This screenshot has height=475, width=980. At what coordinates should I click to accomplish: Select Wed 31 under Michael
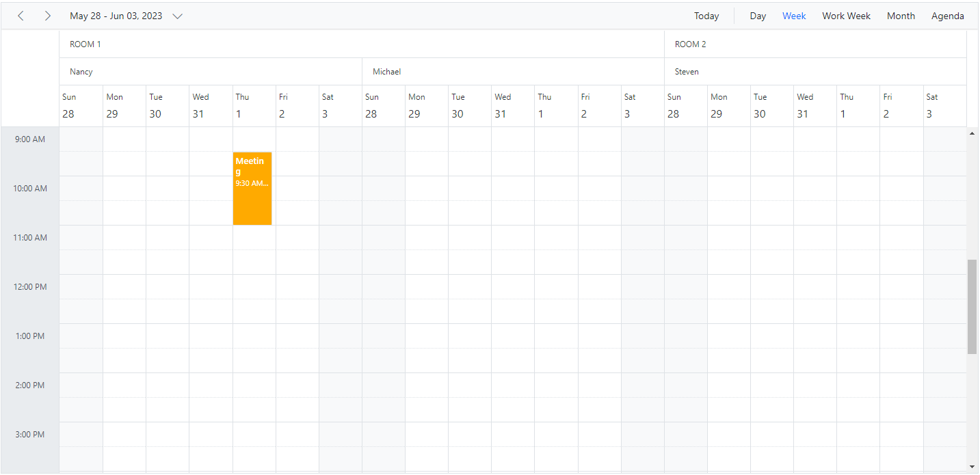(x=513, y=106)
